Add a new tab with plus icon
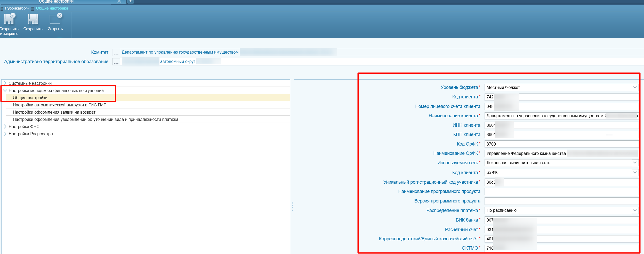This screenshot has width=644, height=254. tap(131, 1)
